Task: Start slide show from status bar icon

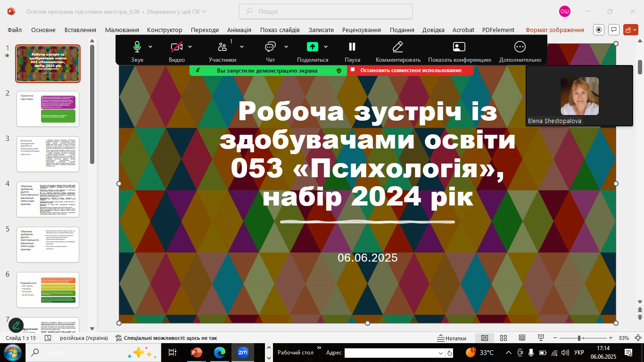Action: (x=541, y=338)
